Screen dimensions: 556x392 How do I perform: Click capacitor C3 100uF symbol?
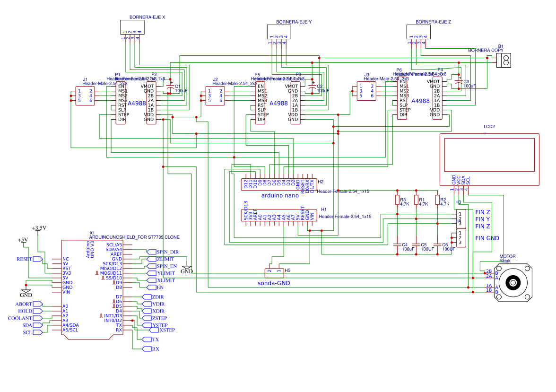[x=459, y=82]
